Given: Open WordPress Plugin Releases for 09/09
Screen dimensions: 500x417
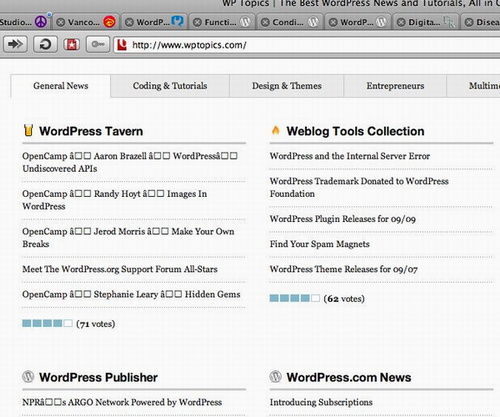Looking at the screenshot, I should point(343,219).
